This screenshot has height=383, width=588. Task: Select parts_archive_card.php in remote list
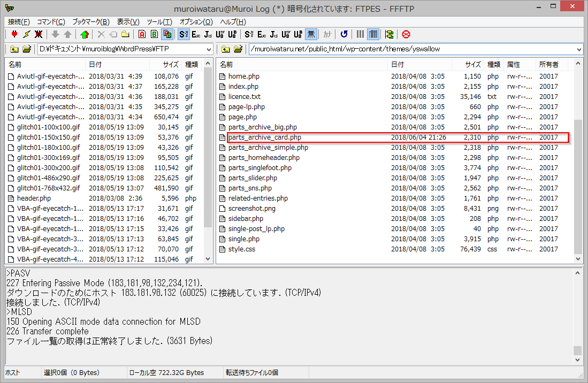[x=264, y=137]
